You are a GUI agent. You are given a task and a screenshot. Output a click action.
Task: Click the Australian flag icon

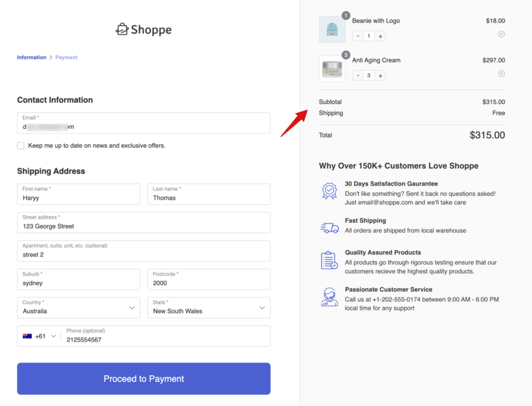point(28,336)
